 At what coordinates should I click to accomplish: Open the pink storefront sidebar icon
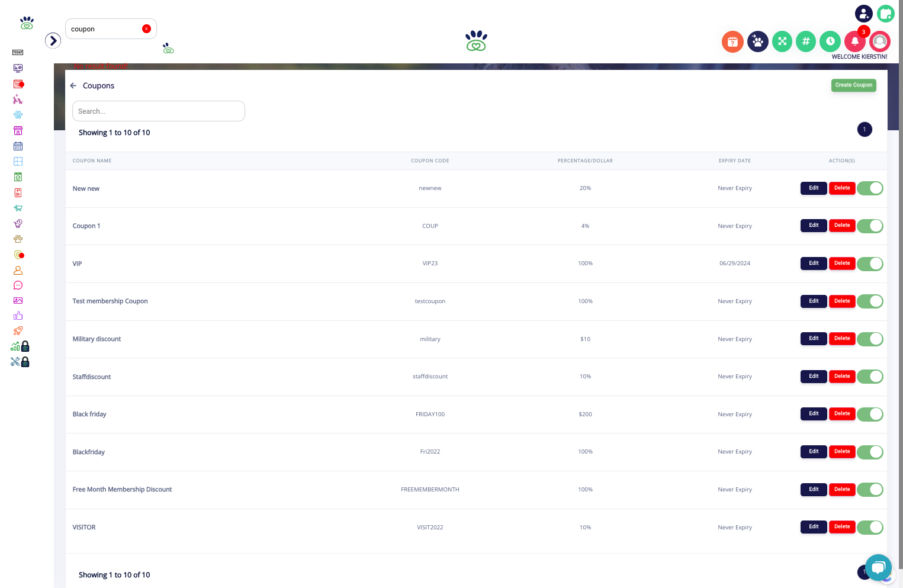click(x=18, y=130)
